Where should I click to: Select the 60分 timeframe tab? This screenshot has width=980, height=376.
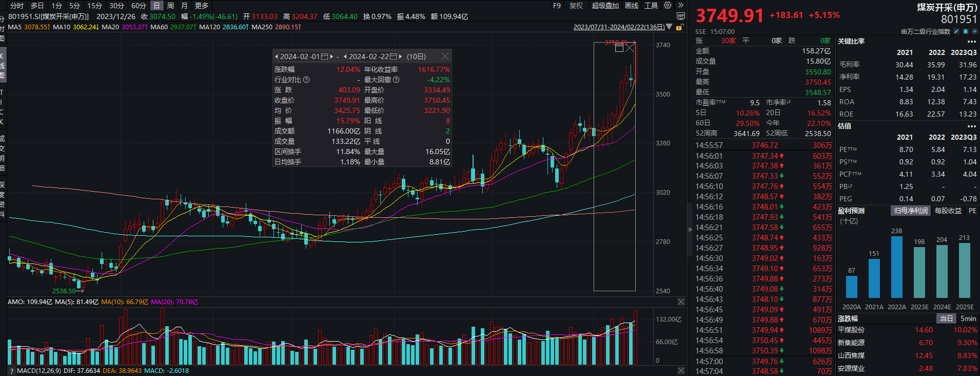coord(139,6)
